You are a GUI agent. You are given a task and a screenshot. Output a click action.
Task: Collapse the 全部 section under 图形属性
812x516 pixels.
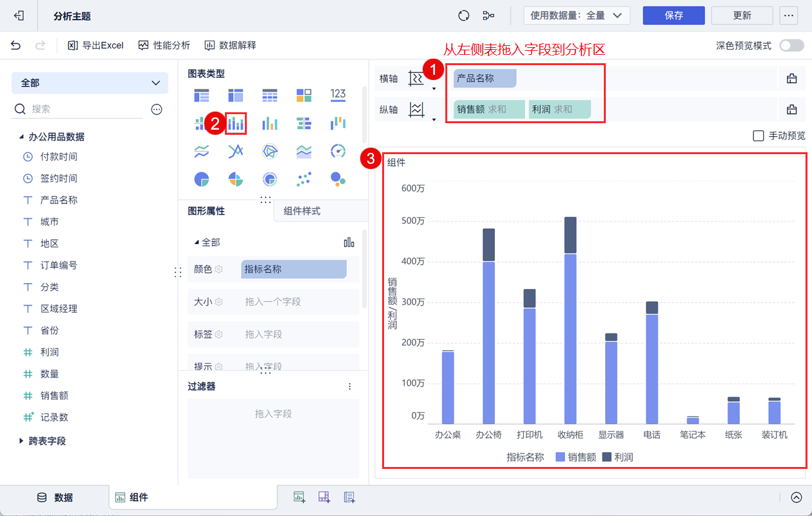click(x=197, y=243)
